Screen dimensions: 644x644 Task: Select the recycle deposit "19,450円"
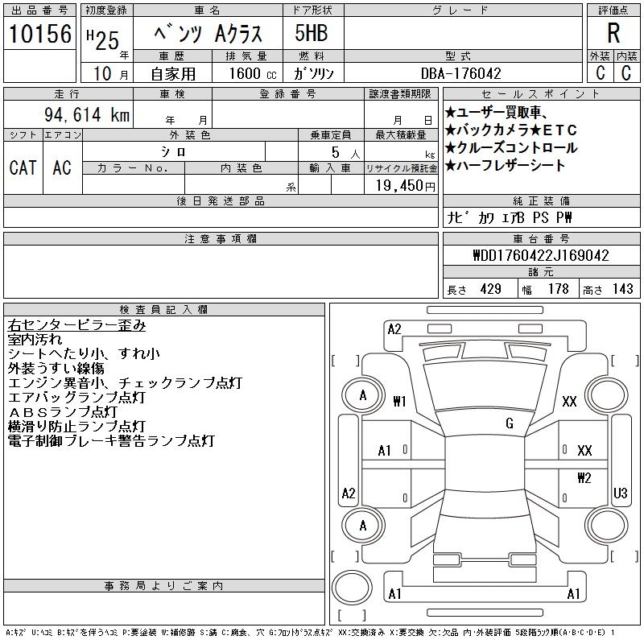[x=405, y=186]
